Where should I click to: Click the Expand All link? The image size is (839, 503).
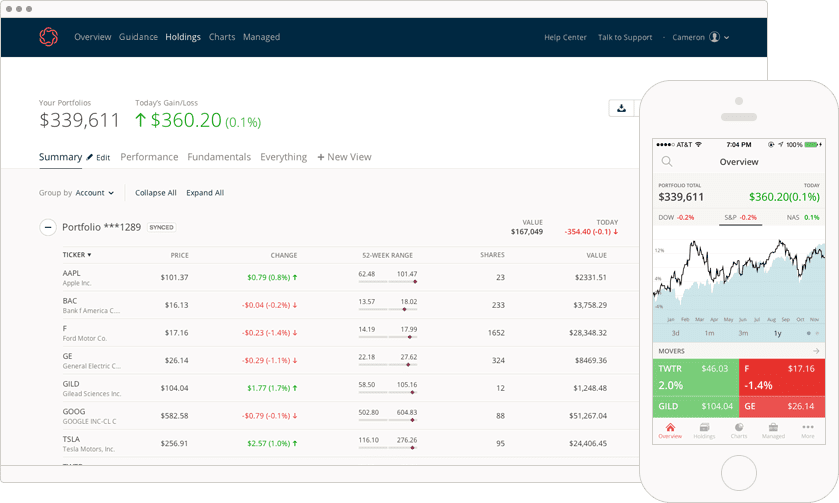point(205,193)
